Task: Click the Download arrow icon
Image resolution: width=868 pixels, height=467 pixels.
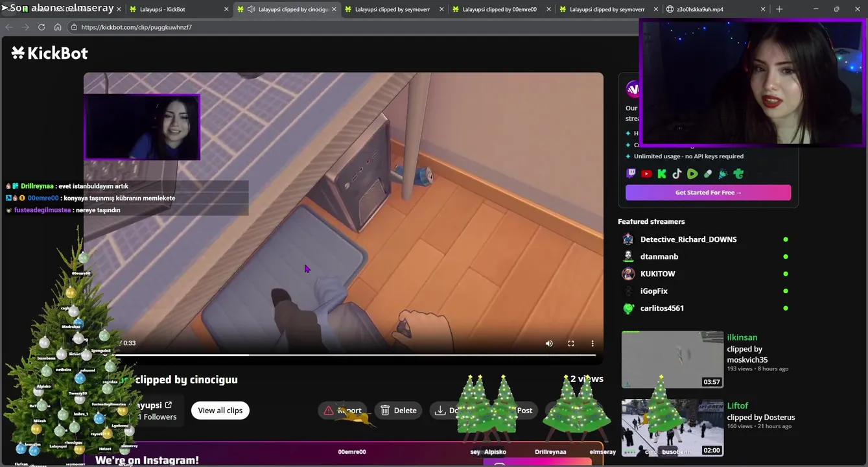Action: 440,411
